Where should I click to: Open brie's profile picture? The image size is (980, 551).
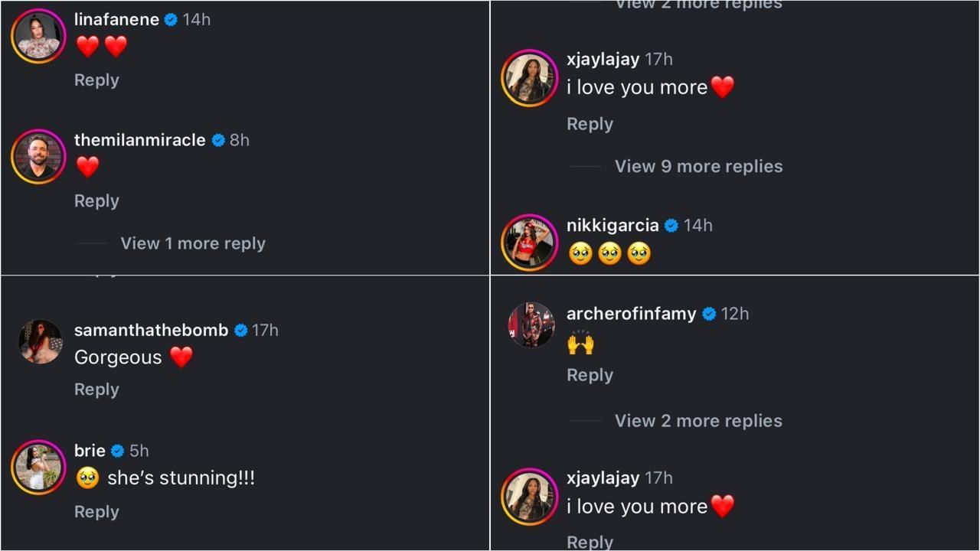(38, 468)
